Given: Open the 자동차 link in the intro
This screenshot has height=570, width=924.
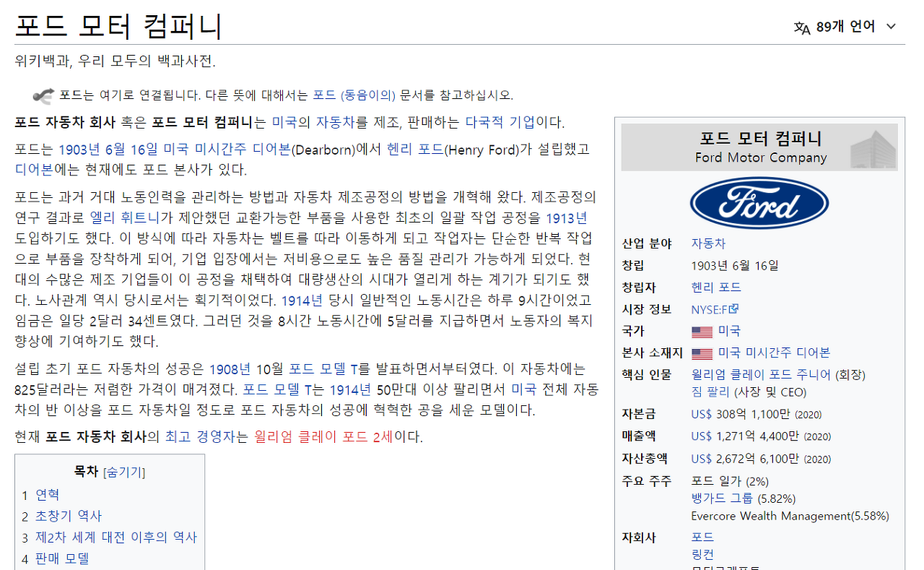Looking at the screenshot, I should coord(336,122).
